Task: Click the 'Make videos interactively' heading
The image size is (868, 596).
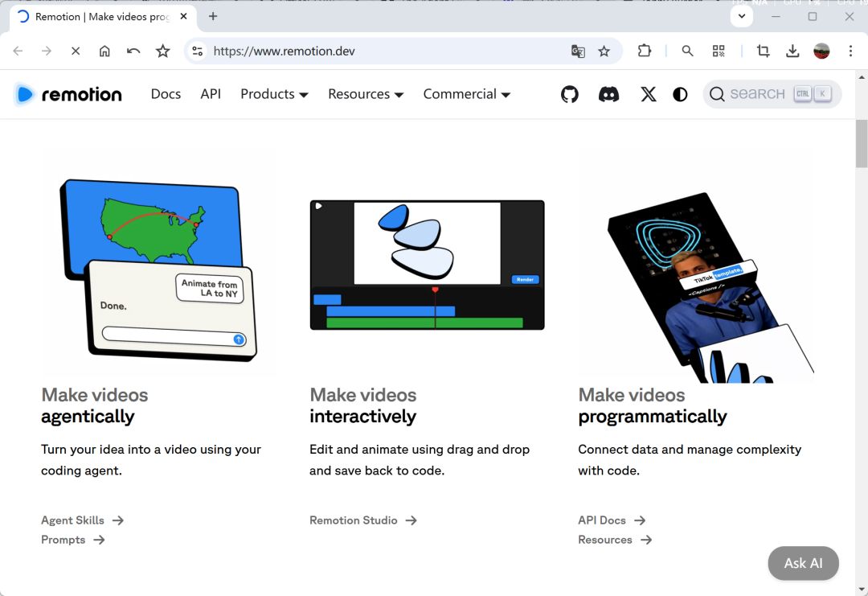Action: click(x=363, y=405)
